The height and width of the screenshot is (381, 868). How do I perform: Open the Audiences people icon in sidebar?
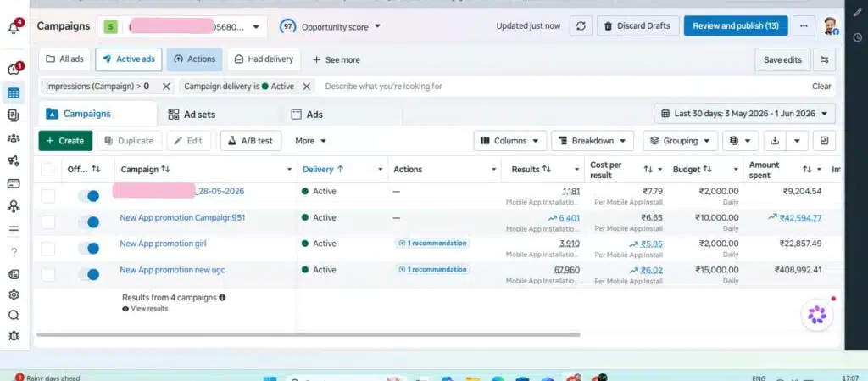click(14, 138)
